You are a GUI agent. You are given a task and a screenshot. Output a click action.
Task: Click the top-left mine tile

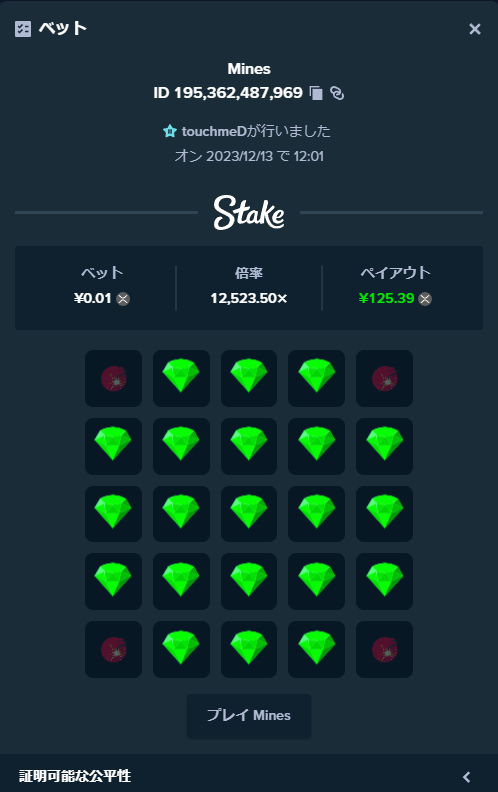pos(114,378)
